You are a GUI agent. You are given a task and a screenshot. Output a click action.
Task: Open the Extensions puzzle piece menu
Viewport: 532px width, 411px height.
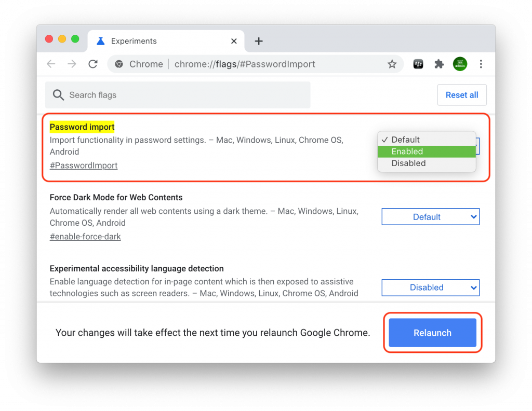(x=439, y=64)
